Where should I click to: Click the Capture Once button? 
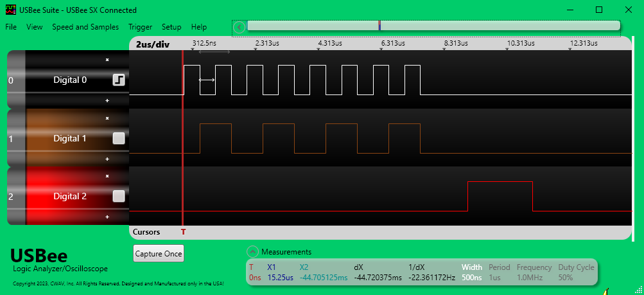point(159,253)
